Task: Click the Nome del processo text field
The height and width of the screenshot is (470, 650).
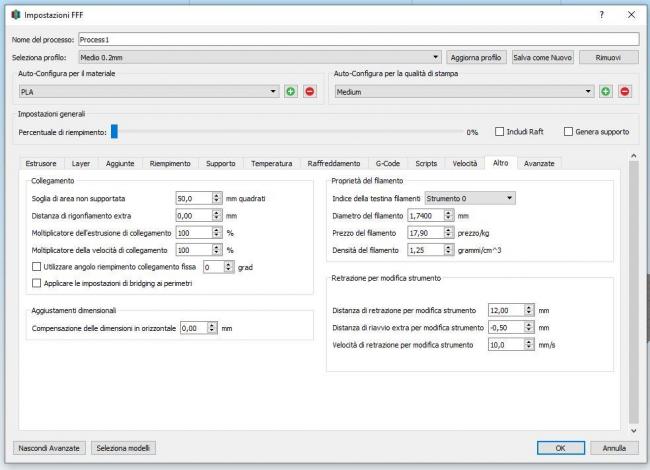Action: 356,39
